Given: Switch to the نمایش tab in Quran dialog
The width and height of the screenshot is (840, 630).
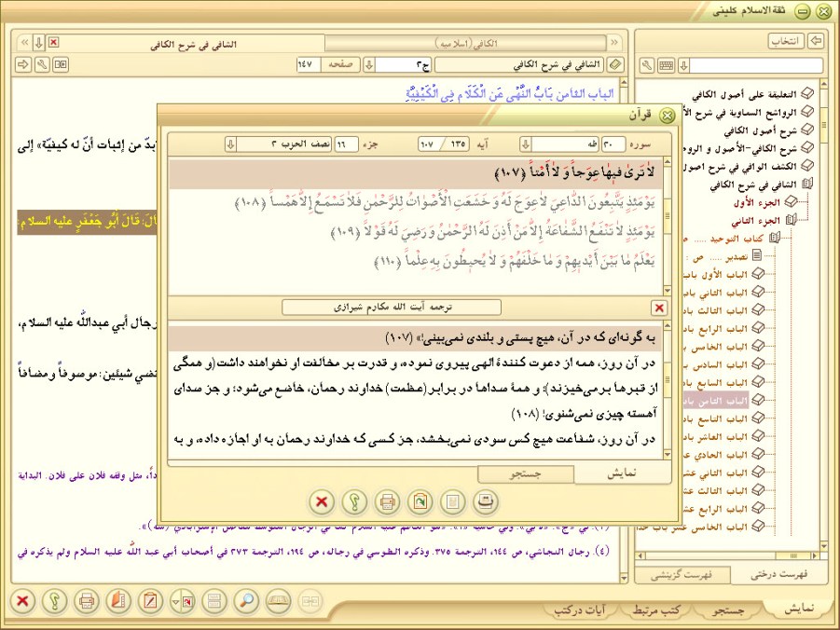Looking at the screenshot, I should [x=622, y=473].
